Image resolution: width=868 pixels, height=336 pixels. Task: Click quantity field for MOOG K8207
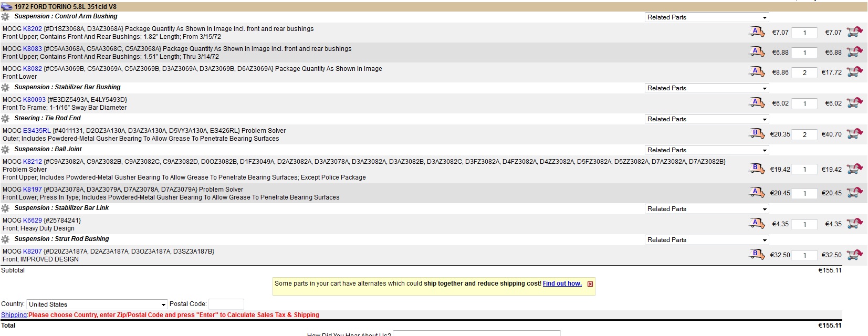804,255
